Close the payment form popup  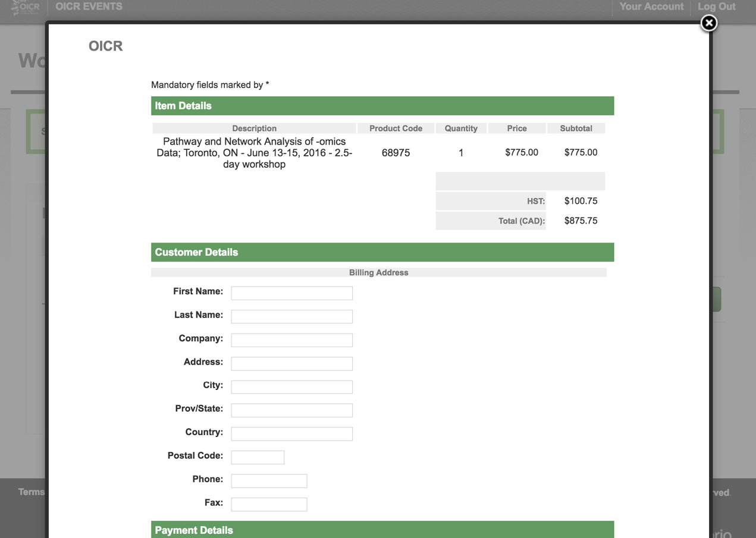coord(708,23)
